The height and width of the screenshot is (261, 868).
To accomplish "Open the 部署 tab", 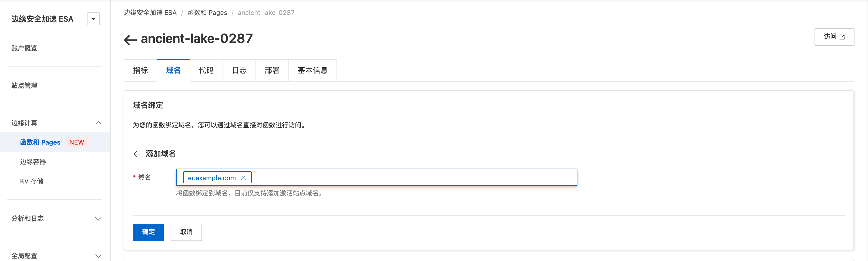I will pos(272,71).
